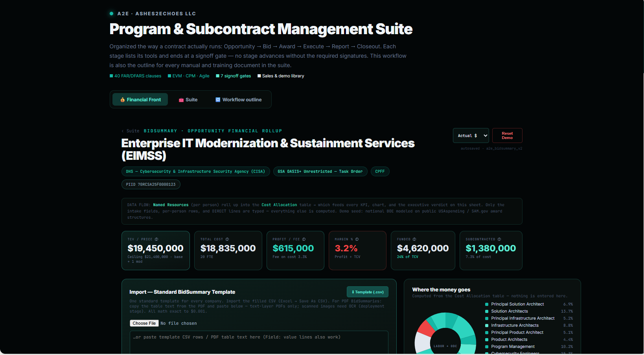Click the 3.2% margin value
The width and height of the screenshot is (644, 355).
[x=346, y=248]
